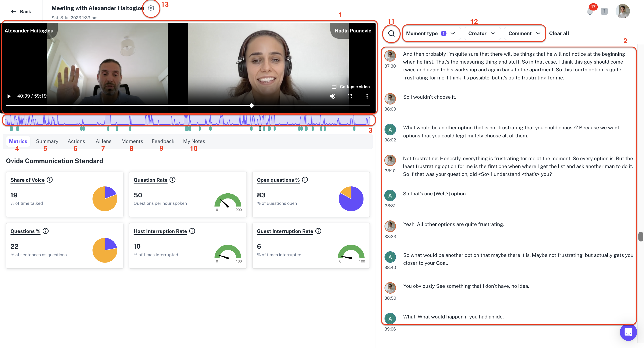Mute the video volume speaker icon

click(332, 96)
